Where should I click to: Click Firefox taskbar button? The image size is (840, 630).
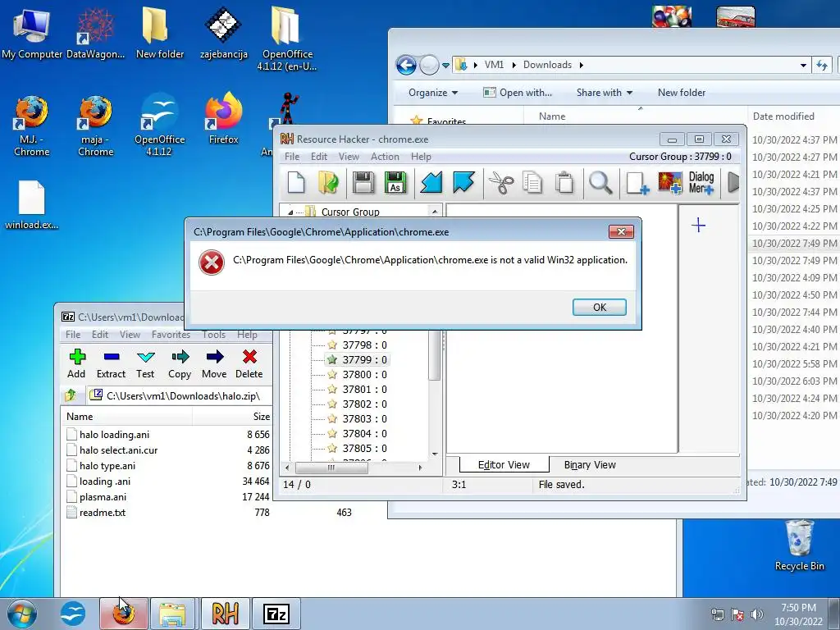pyautogui.click(x=123, y=614)
